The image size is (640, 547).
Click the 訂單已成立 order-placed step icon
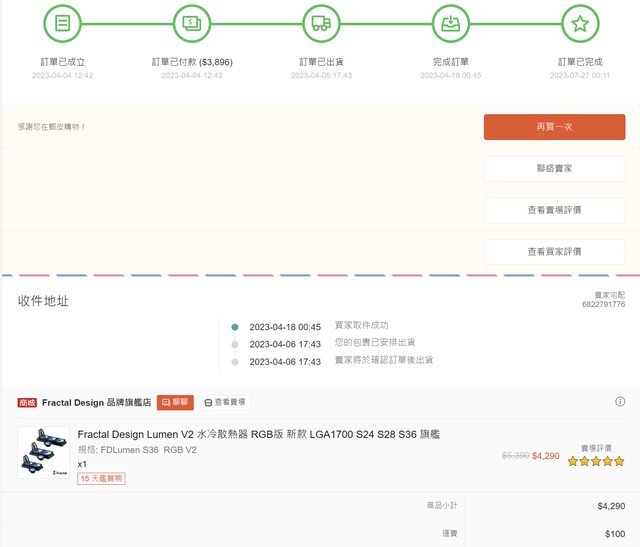pos(63,22)
